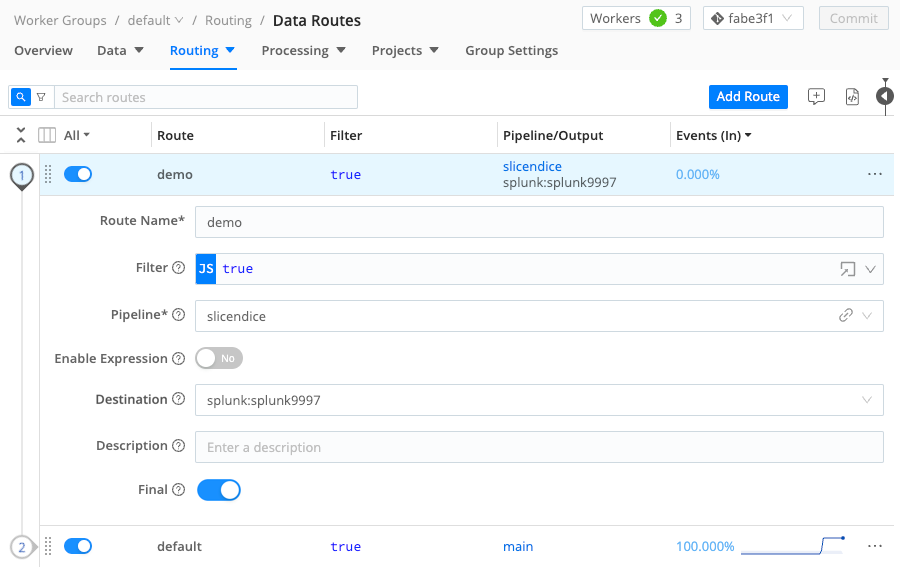900x567 pixels.
Task: Click the Filter help icon
Action: [179, 268]
